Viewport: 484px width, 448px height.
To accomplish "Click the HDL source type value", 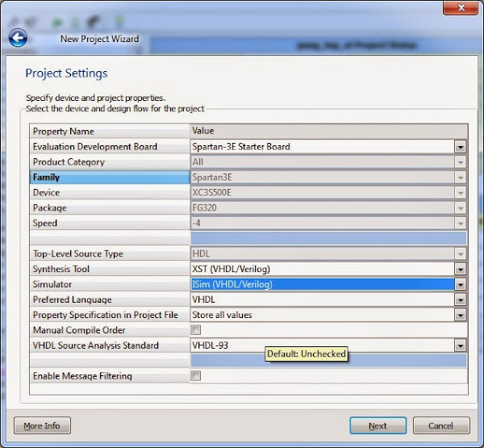I will pyautogui.click(x=322, y=253).
